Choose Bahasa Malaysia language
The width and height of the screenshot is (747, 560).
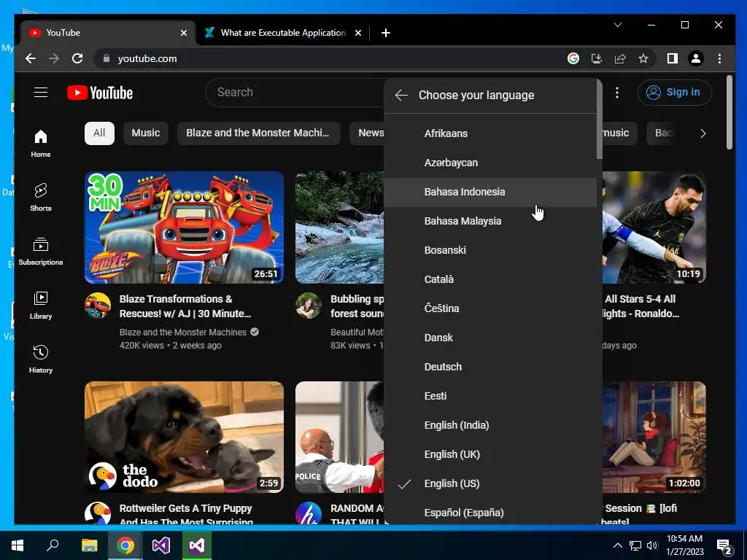coord(490,222)
